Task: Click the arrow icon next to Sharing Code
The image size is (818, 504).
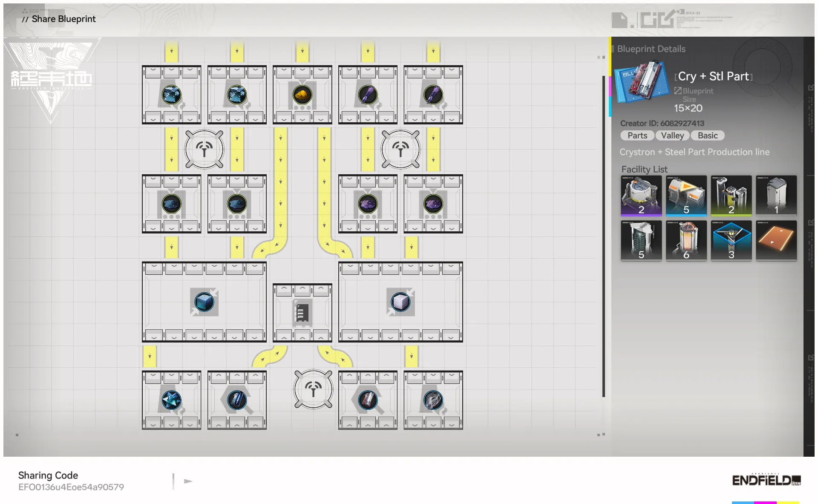Action: click(x=188, y=481)
